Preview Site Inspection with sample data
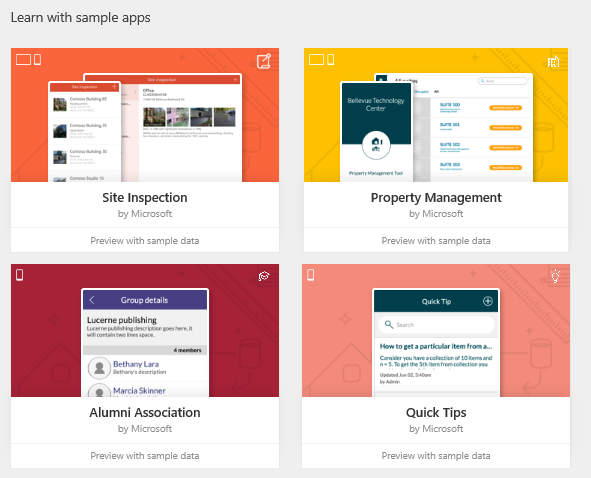This screenshot has height=478, width=591. pyautogui.click(x=145, y=241)
